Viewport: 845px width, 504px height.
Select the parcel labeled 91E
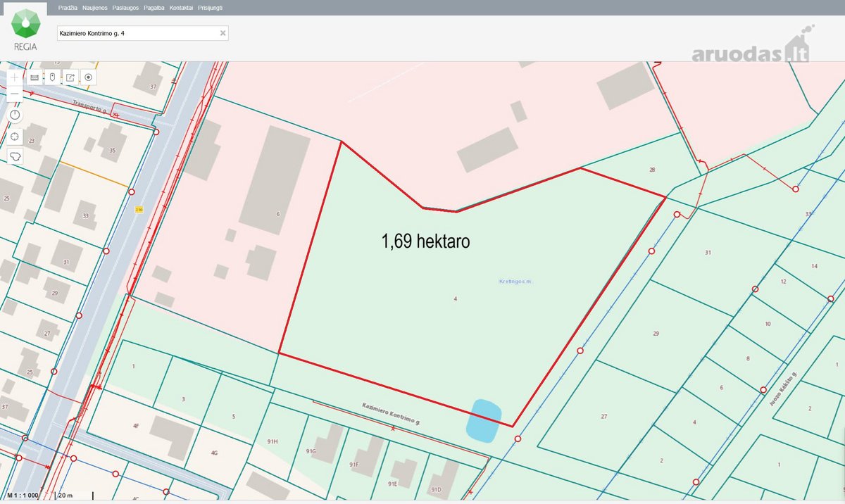point(393,484)
